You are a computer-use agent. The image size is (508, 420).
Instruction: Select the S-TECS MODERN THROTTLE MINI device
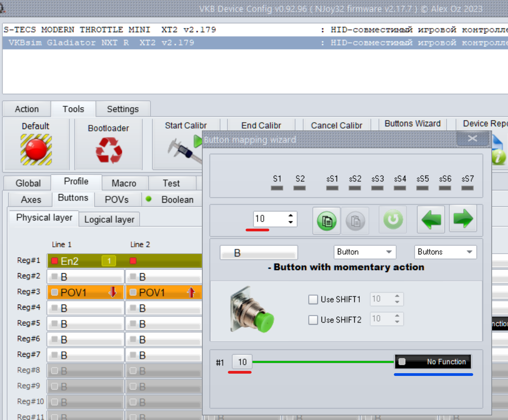pos(255,30)
